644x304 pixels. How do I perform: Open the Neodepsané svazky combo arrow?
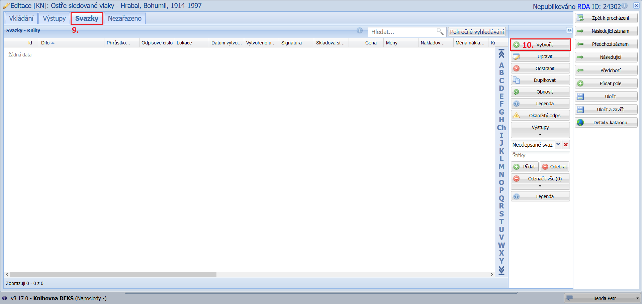point(558,145)
